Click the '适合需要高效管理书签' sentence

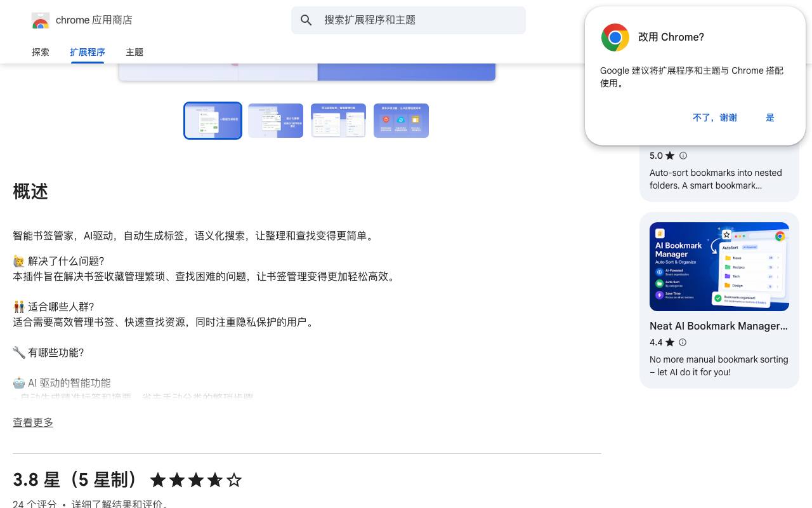(165, 322)
